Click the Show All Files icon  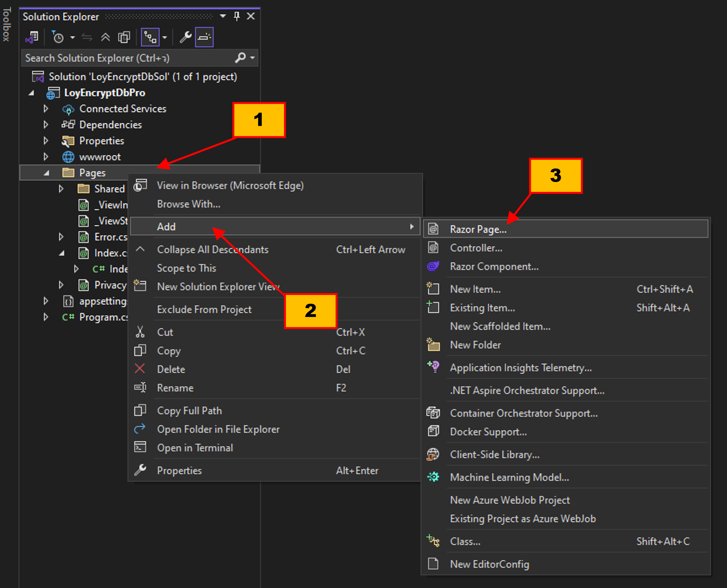[x=124, y=37]
